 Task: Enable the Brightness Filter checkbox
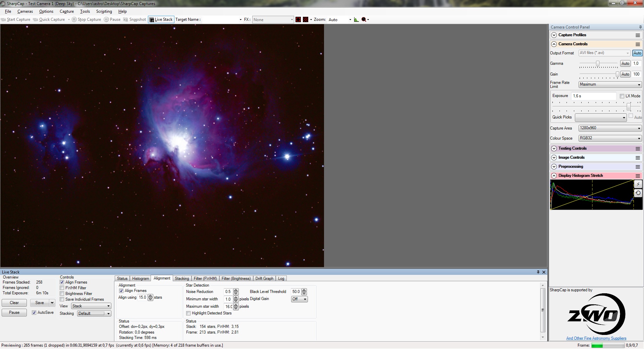tap(62, 294)
